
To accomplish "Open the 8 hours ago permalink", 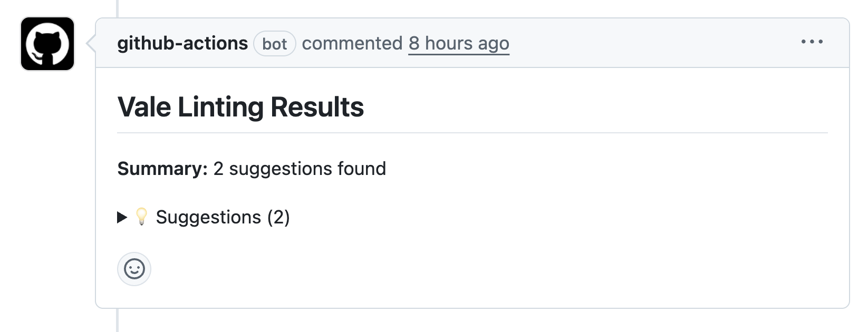I will point(458,43).
